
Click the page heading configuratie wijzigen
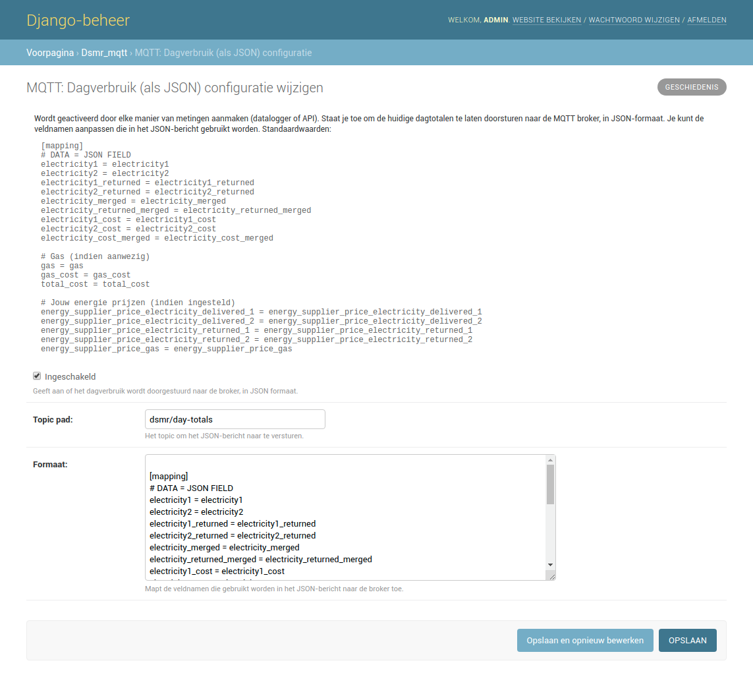click(x=175, y=88)
